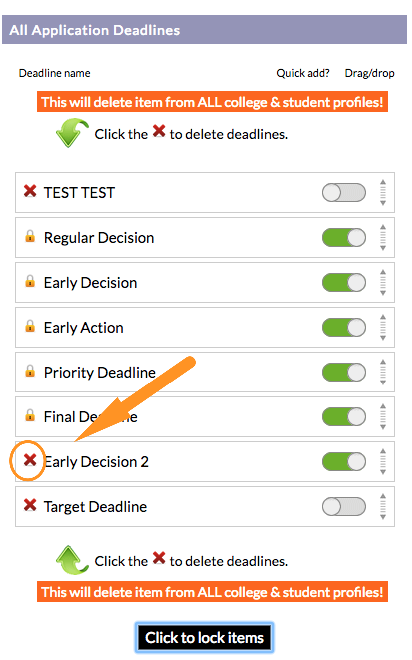Screen dimensions: 412x660
Task: Click drag handle of Early Decision row
Action: coord(383,282)
